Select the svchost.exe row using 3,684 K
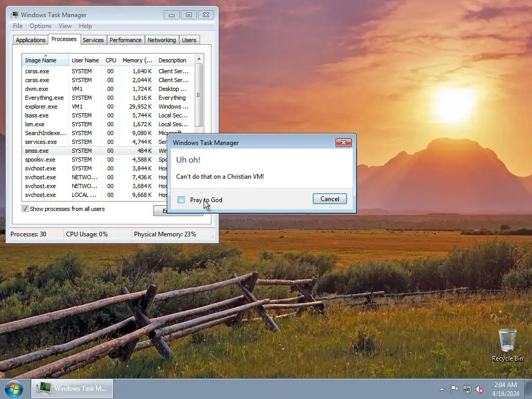This screenshot has width=532, height=399. pos(95,186)
